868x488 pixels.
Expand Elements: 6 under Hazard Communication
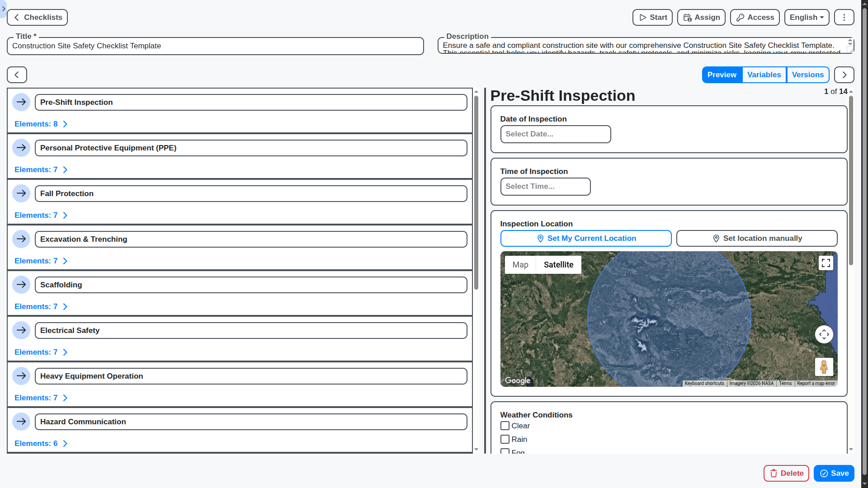(41, 444)
